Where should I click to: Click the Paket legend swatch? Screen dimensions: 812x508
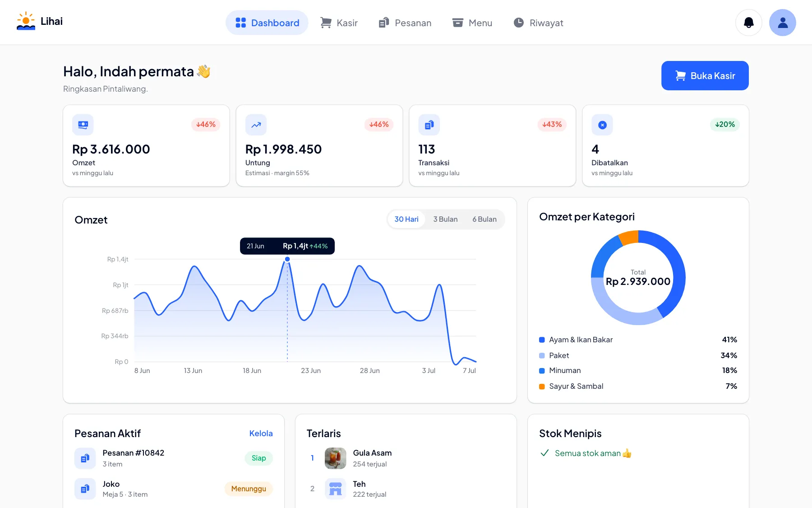[542, 356]
